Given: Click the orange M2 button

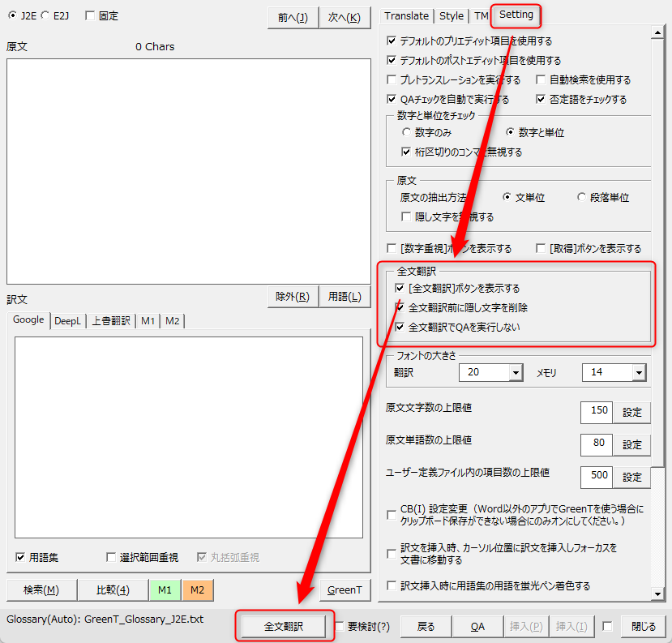Looking at the screenshot, I should pyautogui.click(x=197, y=589).
